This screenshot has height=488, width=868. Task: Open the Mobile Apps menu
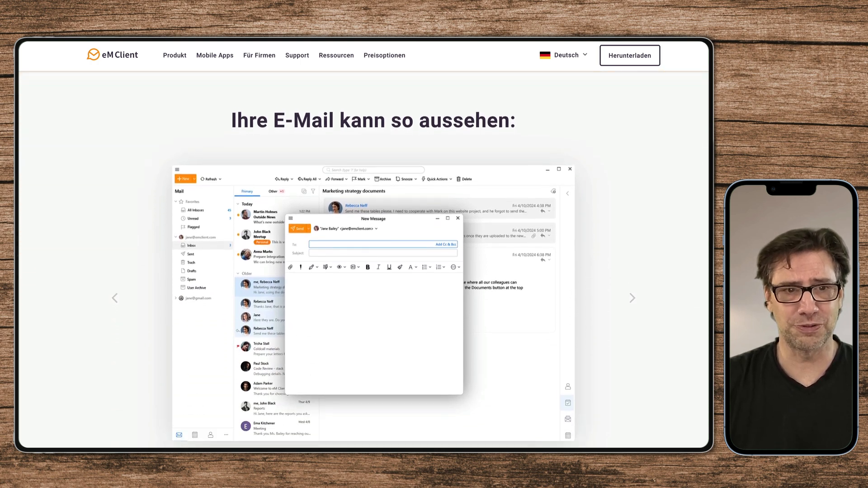pos(215,55)
